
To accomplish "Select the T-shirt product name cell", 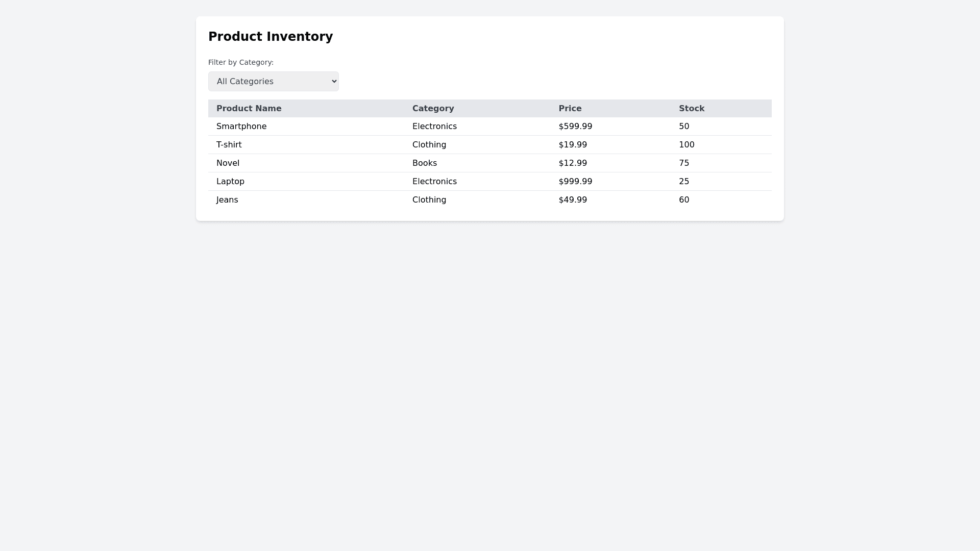I will point(229,145).
